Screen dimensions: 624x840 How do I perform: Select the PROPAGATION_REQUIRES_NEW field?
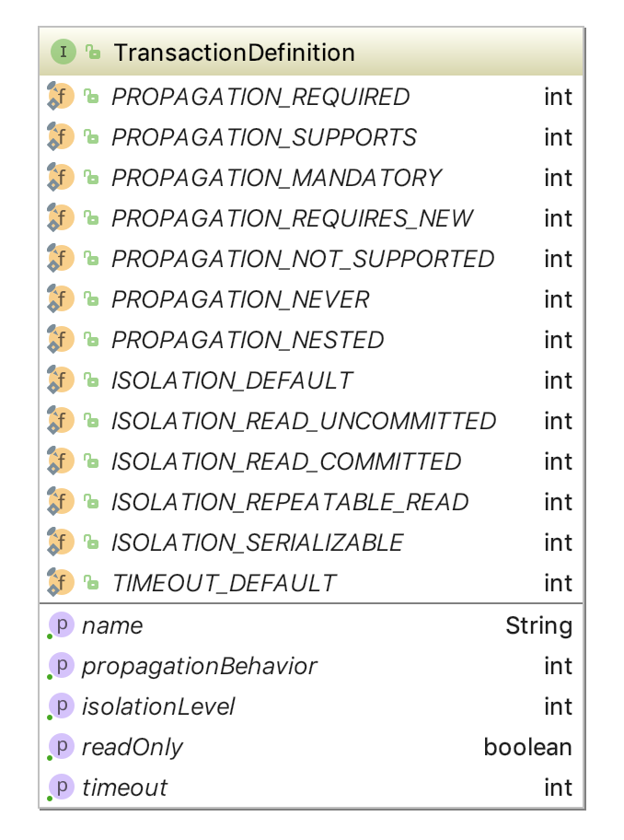pyautogui.click(x=292, y=218)
